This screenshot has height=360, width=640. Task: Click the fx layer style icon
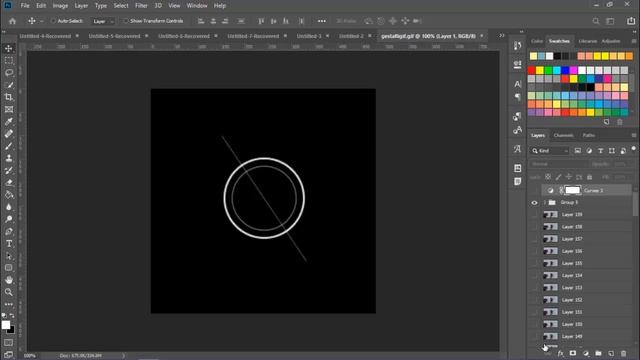coord(560,353)
